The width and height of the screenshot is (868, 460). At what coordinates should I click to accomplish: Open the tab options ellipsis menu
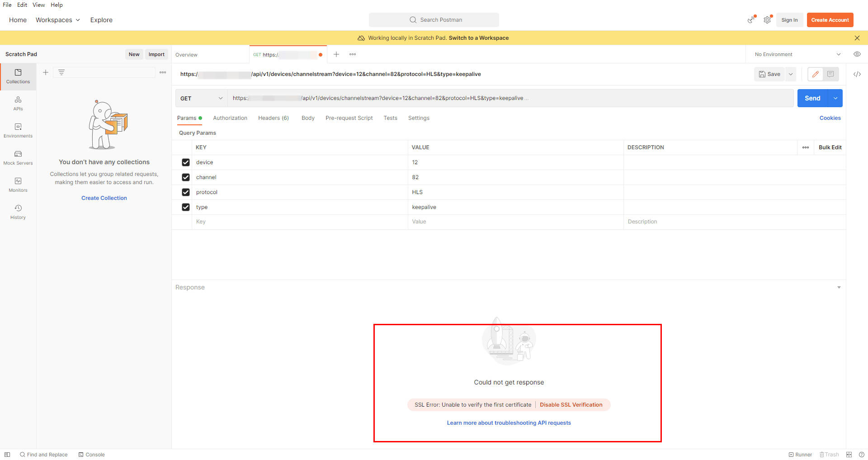pos(353,54)
